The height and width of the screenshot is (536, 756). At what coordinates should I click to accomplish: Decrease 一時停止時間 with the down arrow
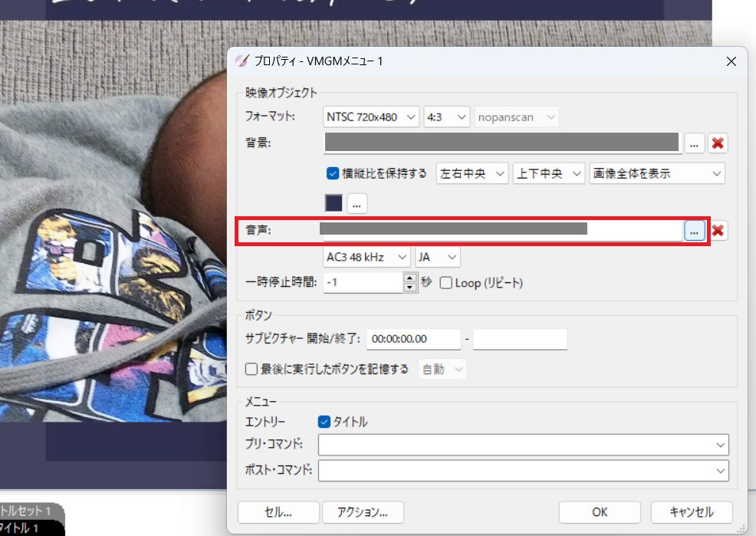point(410,288)
